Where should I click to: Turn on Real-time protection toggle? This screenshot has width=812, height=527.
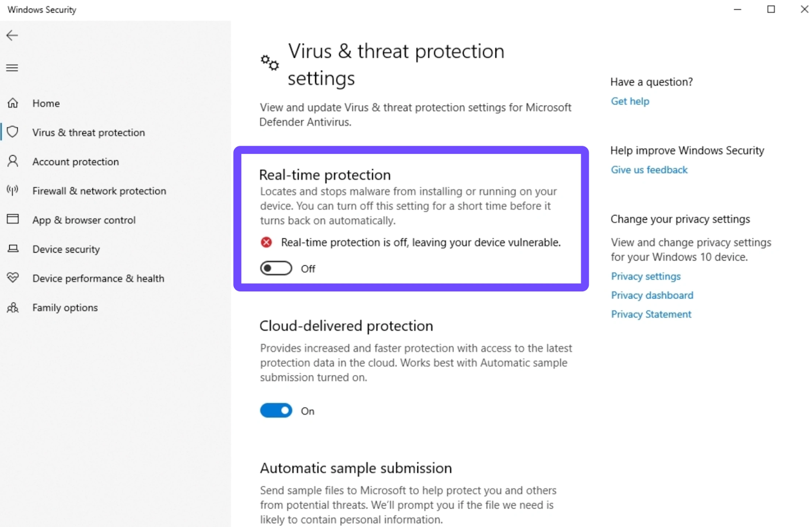click(x=276, y=268)
